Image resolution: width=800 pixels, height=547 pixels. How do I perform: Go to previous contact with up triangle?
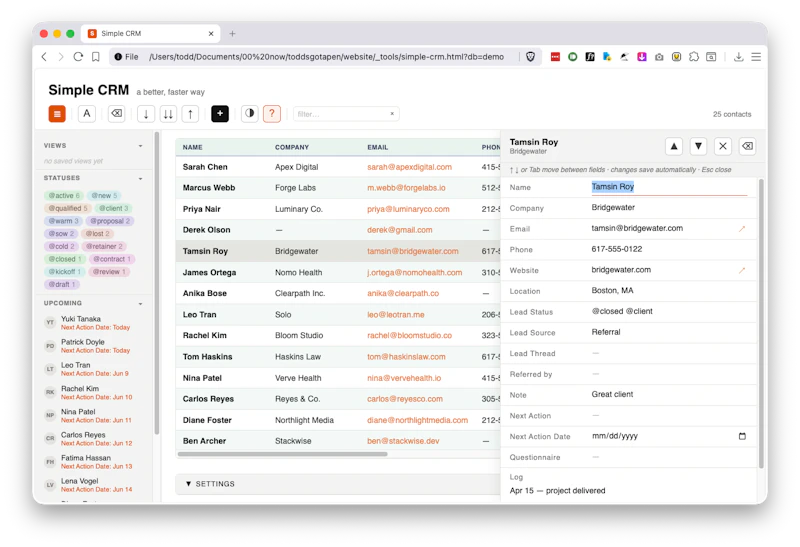point(674,146)
